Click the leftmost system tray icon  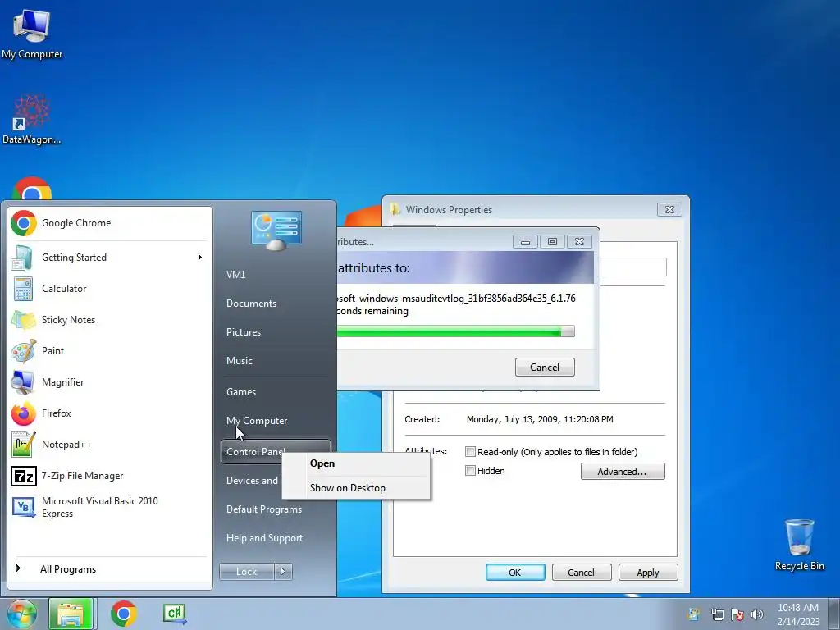pyautogui.click(x=694, y=614)
